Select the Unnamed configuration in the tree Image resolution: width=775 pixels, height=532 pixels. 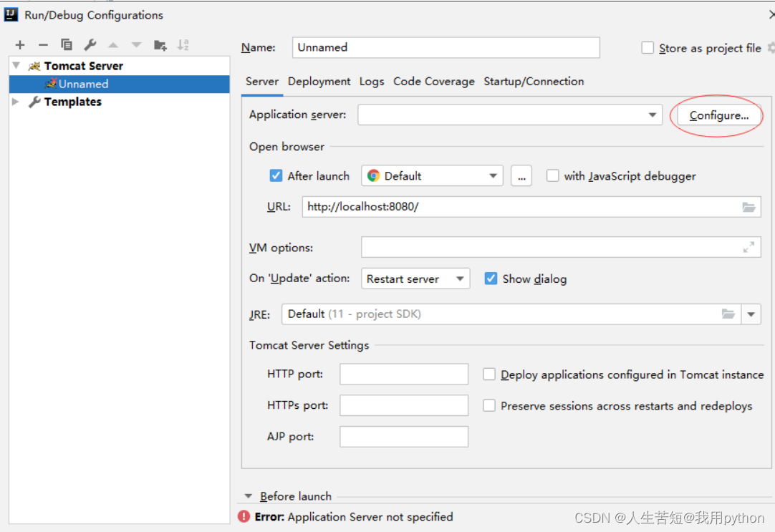click(x=119, y=84)
